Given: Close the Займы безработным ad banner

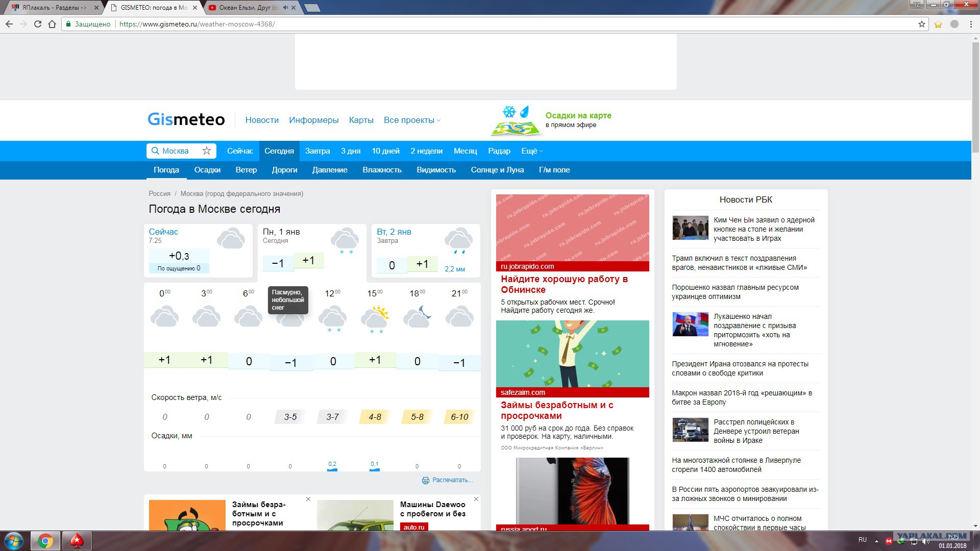Looking at the screenshot, I should click(308, 499).
